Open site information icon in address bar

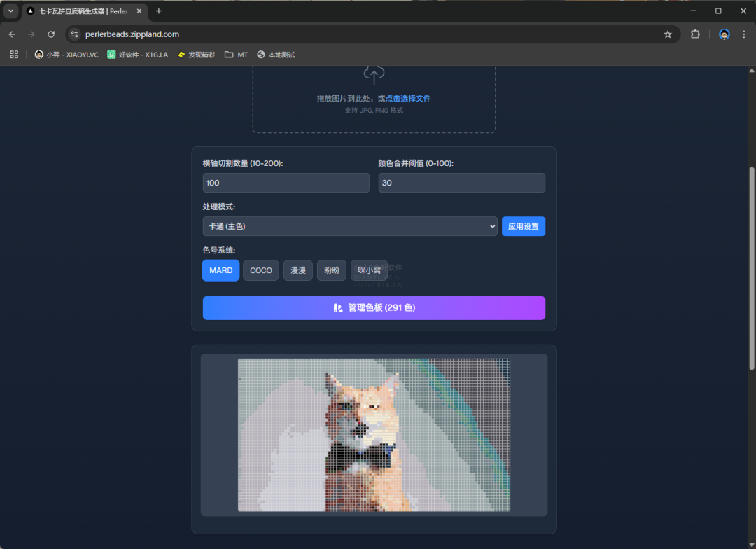click(x=74, y=34)
